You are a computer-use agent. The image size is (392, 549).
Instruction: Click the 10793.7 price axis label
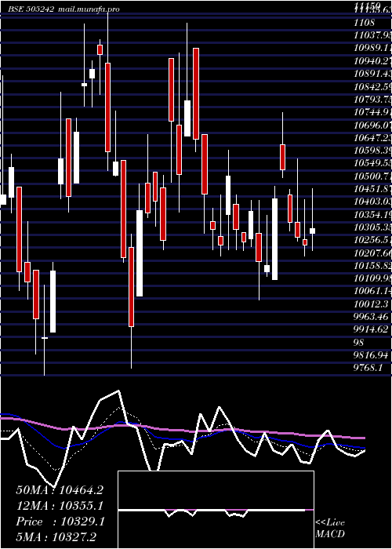[372, 99]
